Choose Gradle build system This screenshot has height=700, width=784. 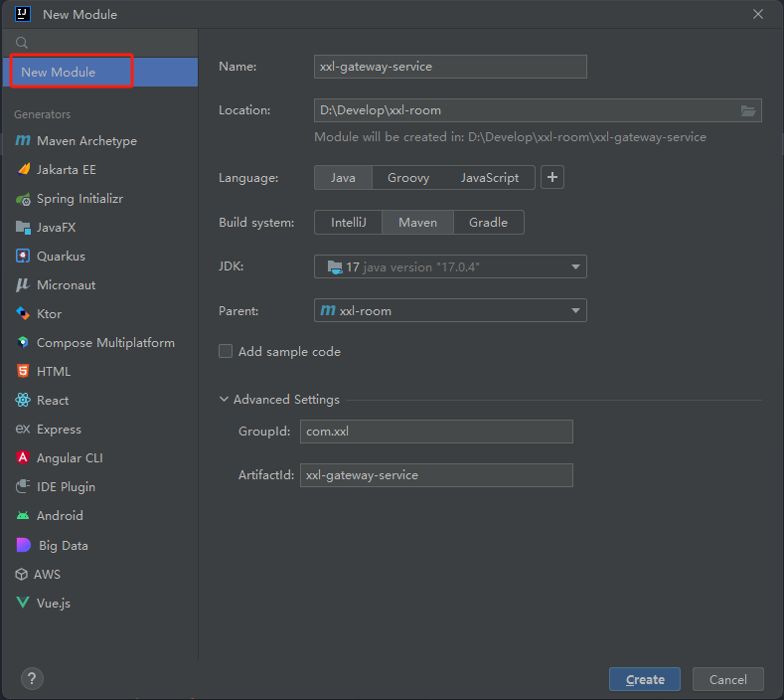(489, 222)
